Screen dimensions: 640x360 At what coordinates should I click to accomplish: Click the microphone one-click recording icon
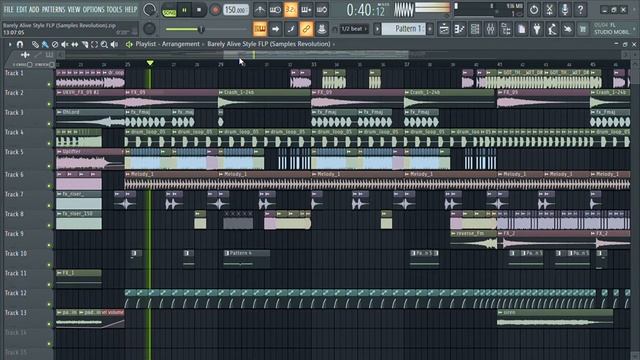(x=565, y=9)
